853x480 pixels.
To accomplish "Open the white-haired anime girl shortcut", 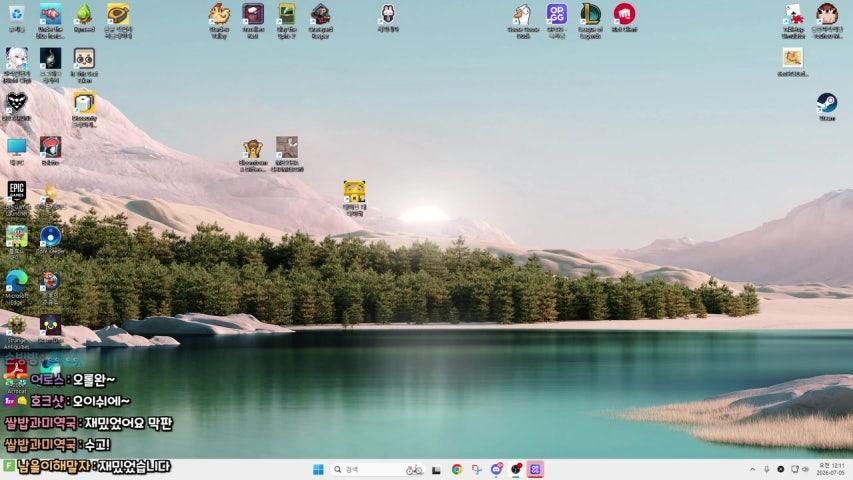I will tap(17, 59).
